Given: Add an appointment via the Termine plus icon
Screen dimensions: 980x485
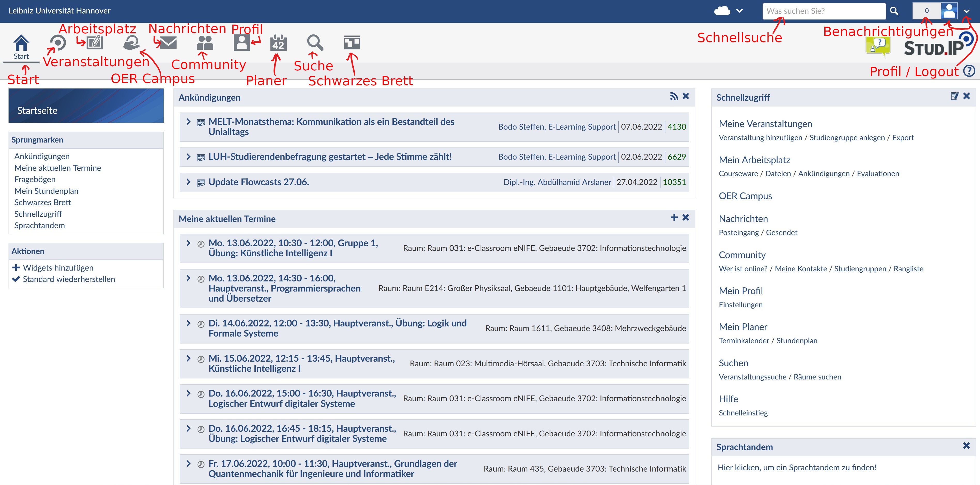Looking at the screenshot, I should tap(674, 217).
